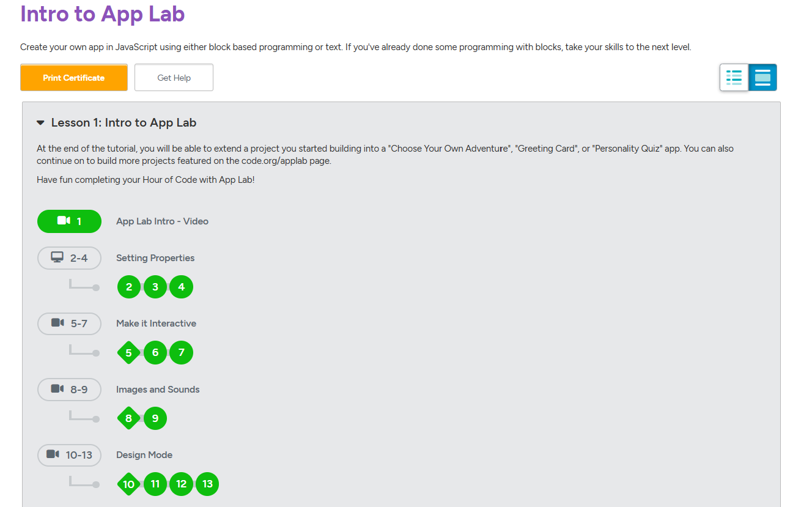This screenshot has width=812, height=507.
Task: Click the Lesson 1: Intro to App Lab header
Action: pyautogui.click(x=124, y=123)
